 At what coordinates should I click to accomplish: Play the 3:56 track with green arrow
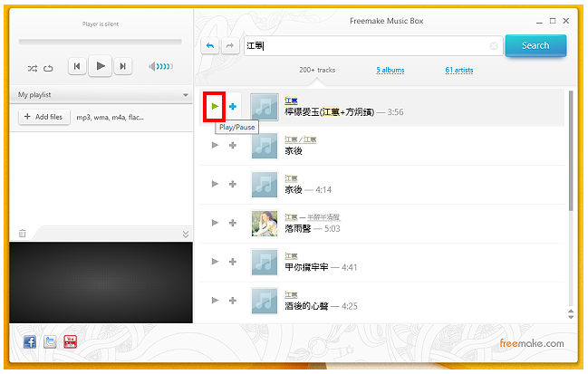pos(215,107)
